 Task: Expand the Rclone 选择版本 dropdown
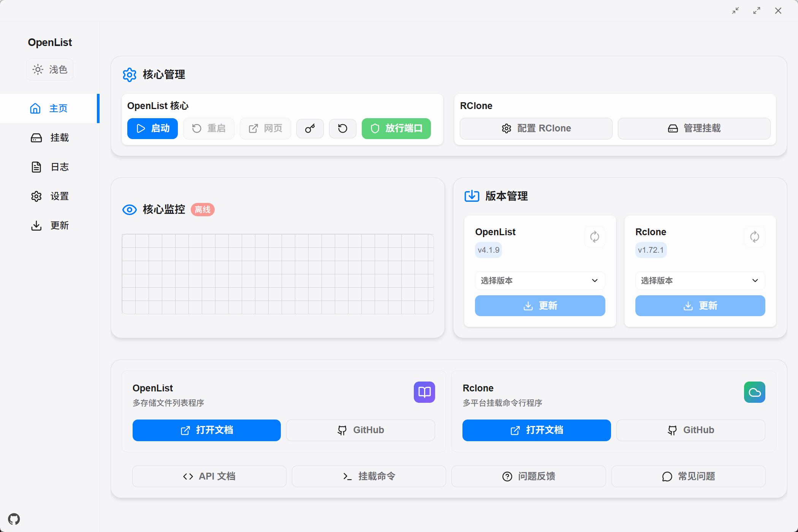tap(700, 280)
